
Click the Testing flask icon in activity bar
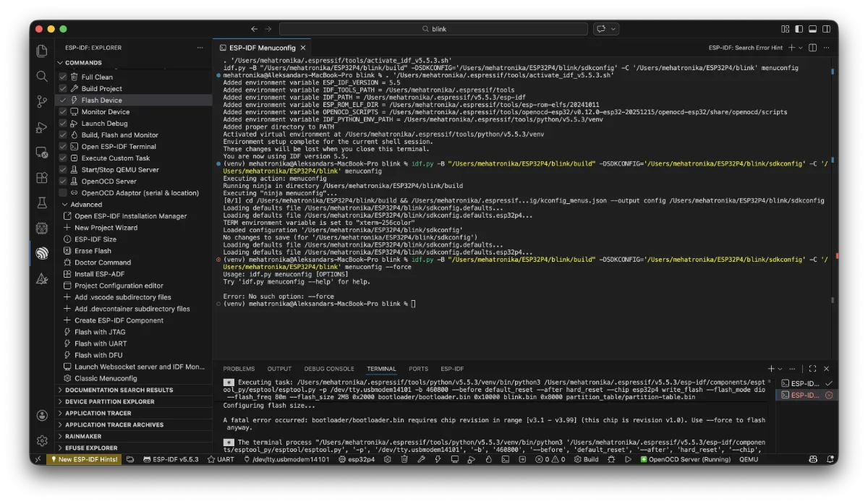pos(42,203)
